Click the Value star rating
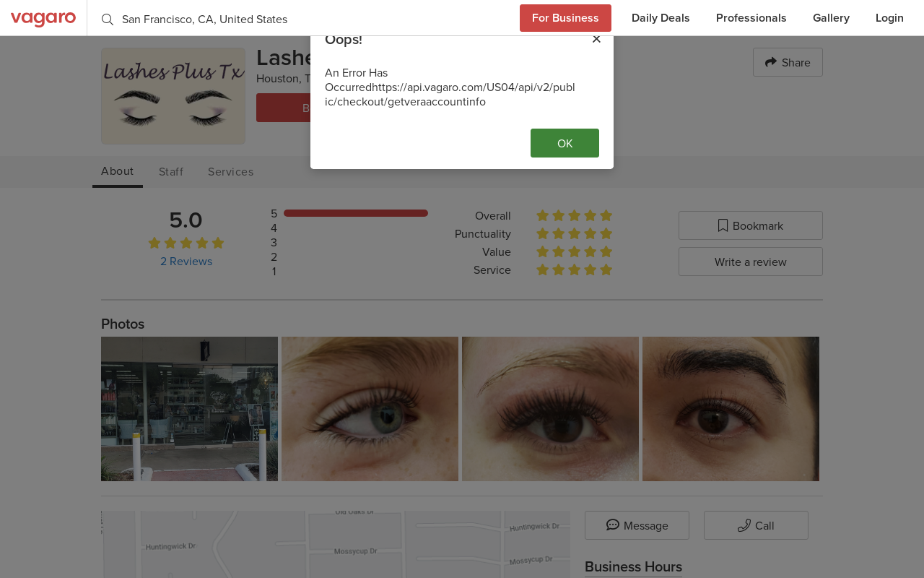 [x=574, y=251]
